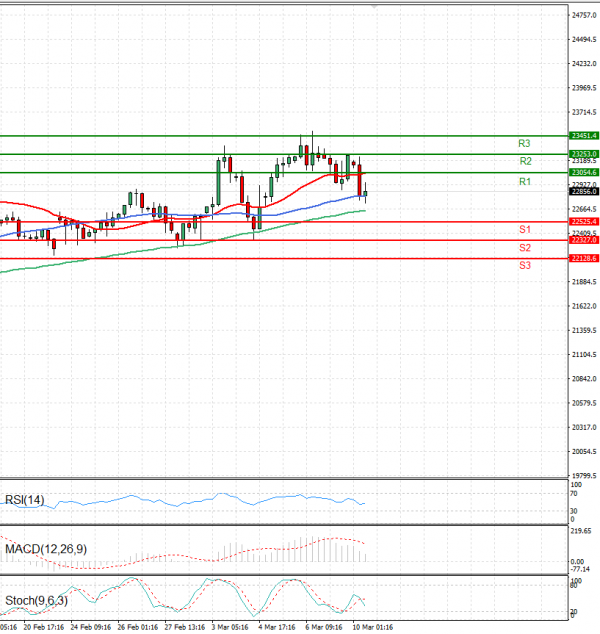Click the 23054.6 green price tag
Screen dimensions: 600x634
[x=583, y=173]
